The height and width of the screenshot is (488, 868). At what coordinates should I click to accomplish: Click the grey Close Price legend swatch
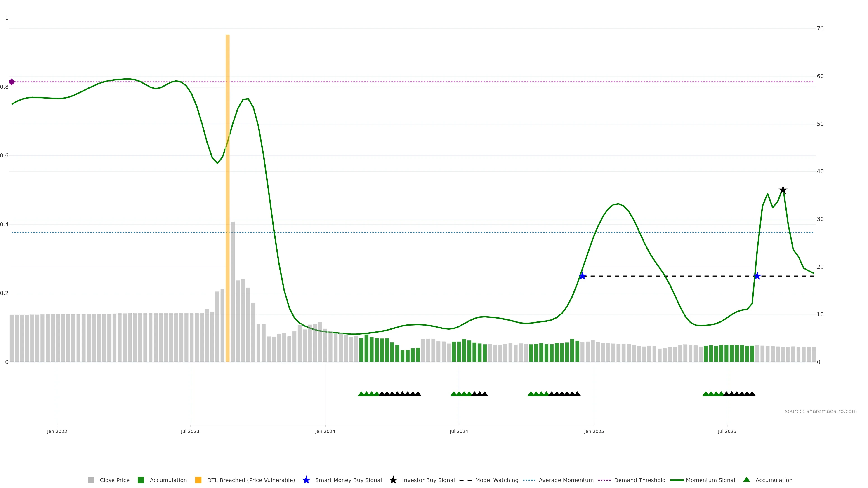click(x=91, y=480)
